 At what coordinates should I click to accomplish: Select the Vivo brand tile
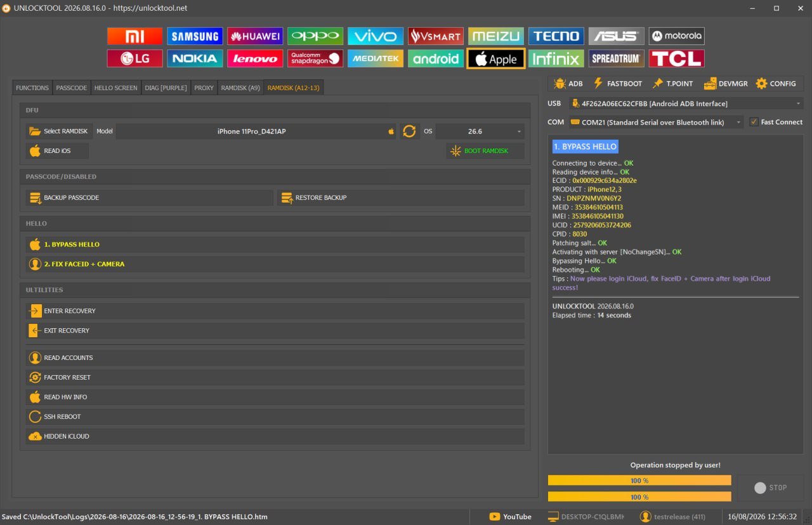click(376, 36)
